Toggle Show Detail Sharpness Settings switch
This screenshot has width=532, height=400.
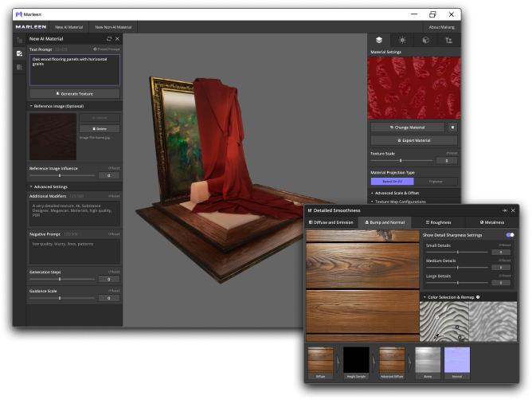(510, 234)
